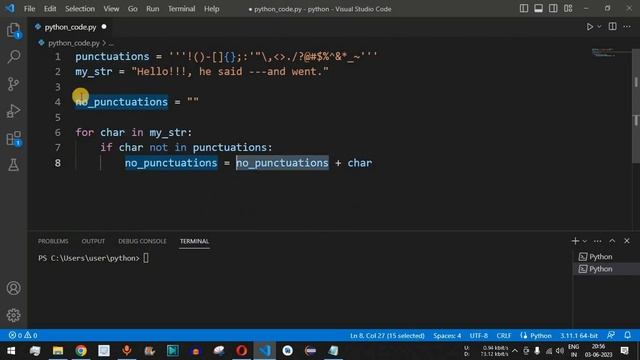
Task: Change line ending via CRLF item
Action: pos(504,336)
